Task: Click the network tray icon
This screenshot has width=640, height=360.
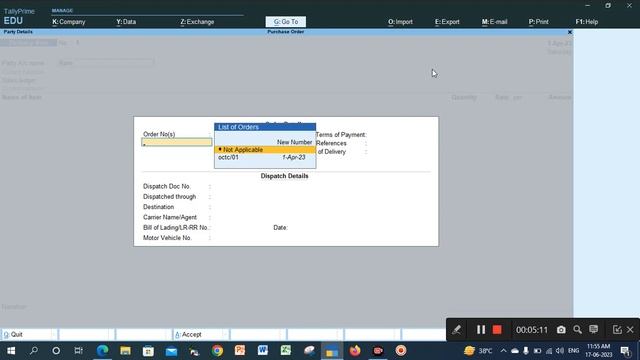Action: click(549, 351)
